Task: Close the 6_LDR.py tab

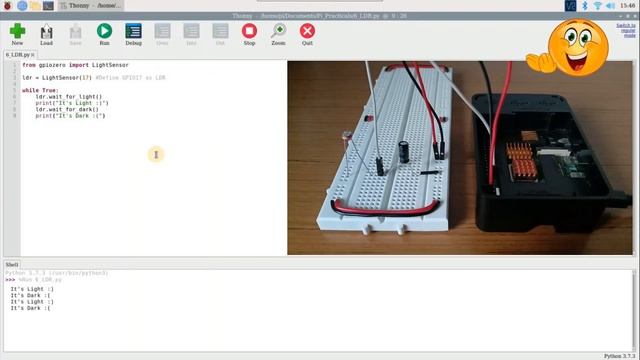Action: coord(33,55)
